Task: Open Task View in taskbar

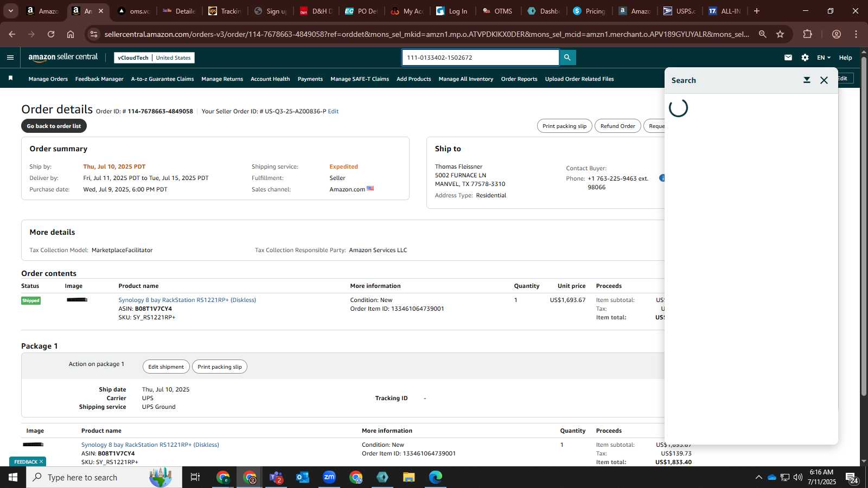Action: click(x=195, y=477)
